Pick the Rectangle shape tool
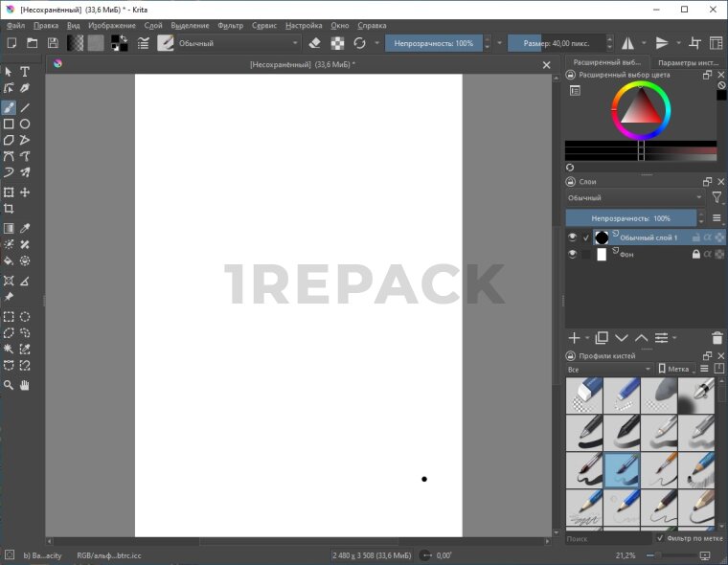This screenshot has width=728, height=565. click(9, 124)
